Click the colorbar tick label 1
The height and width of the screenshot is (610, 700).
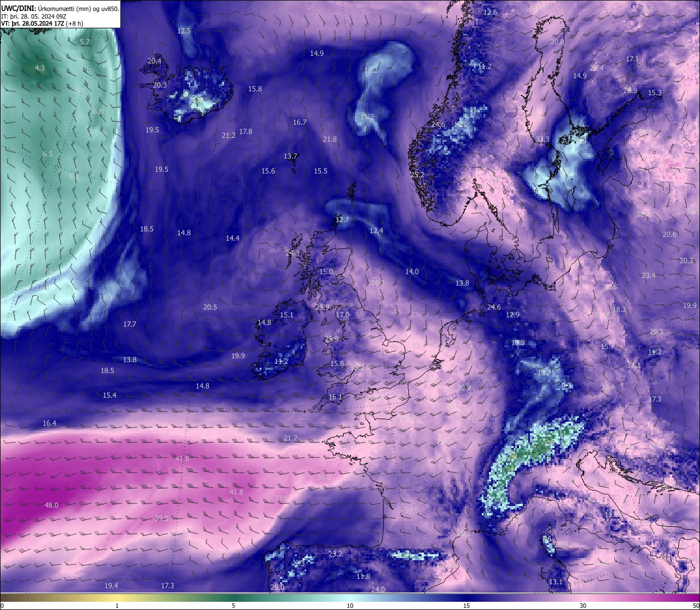point(117,606)
